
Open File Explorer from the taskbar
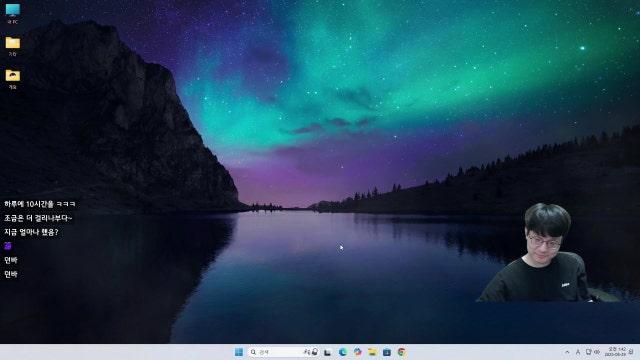click(372, 352)
